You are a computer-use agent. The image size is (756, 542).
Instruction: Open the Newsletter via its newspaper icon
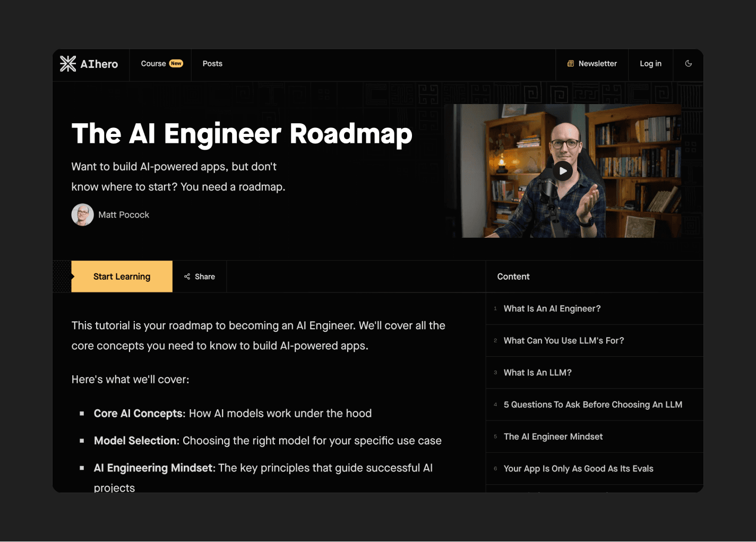click(571, 64)
